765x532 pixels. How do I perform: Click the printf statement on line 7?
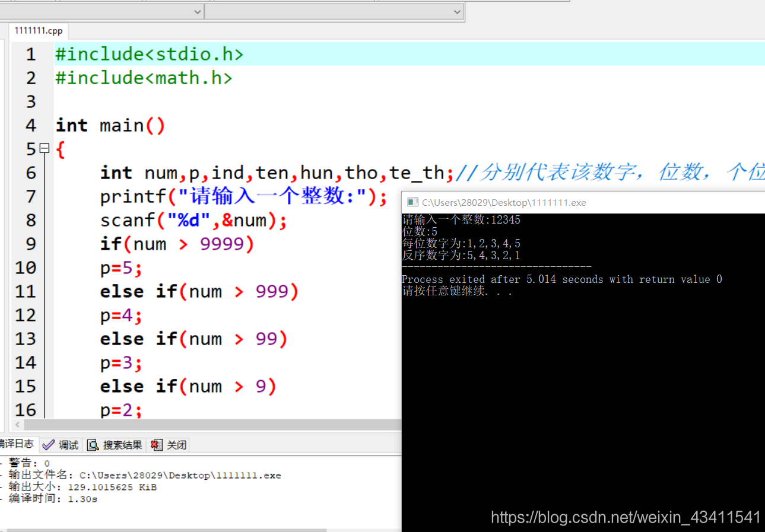244,196
